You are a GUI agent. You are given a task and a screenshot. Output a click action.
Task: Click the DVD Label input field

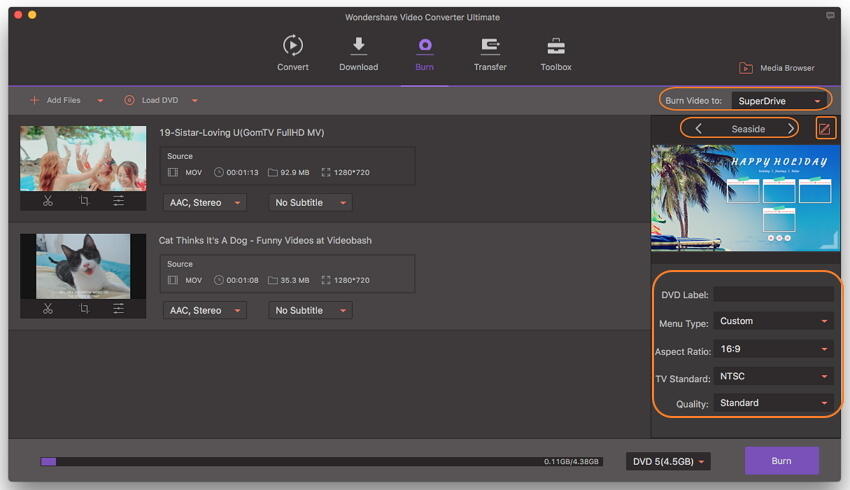774,294
